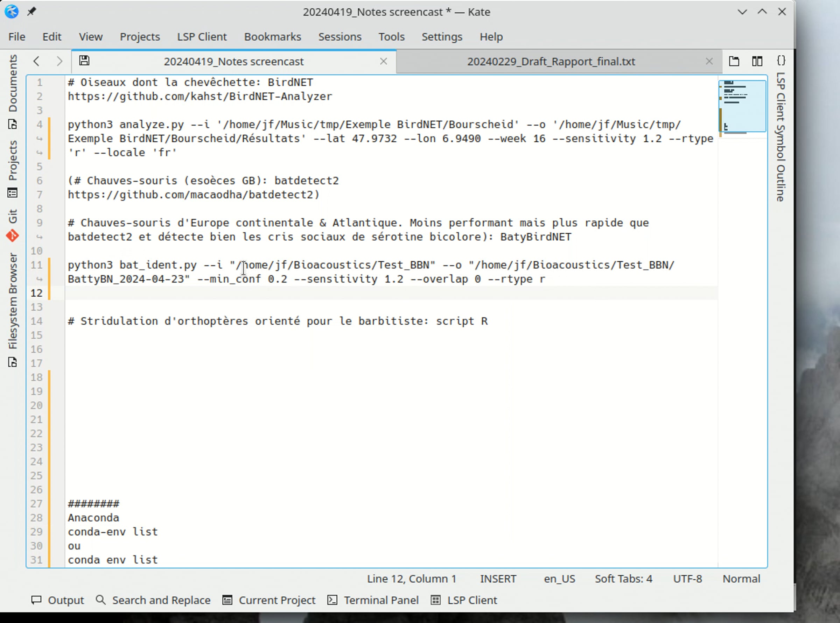Go forward with next arrow button
The image size is (840, 623).
[59, 61]
